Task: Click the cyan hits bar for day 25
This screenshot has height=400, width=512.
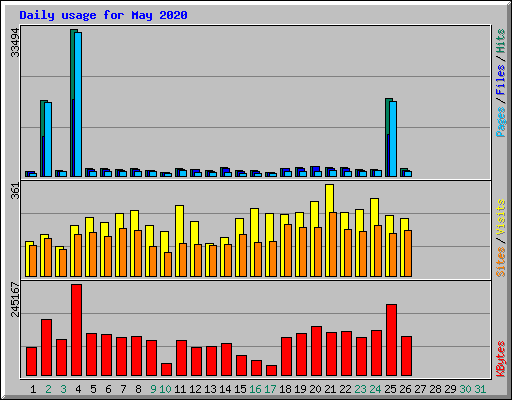Action: coord(393,139)
